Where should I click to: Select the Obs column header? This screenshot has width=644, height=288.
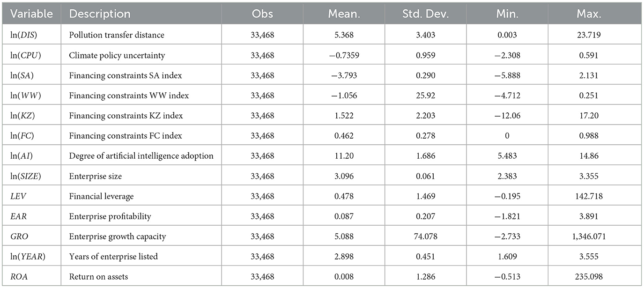(262, 14)
